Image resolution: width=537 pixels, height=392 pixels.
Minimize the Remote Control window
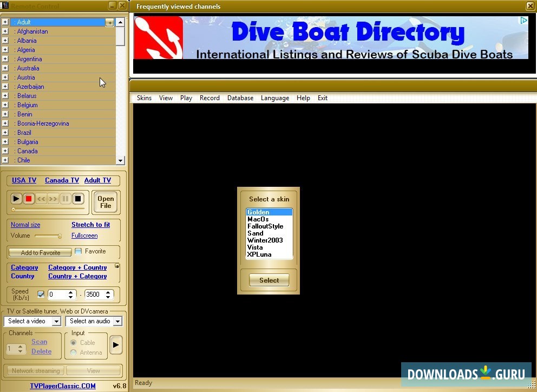click(x=113, y=5)
